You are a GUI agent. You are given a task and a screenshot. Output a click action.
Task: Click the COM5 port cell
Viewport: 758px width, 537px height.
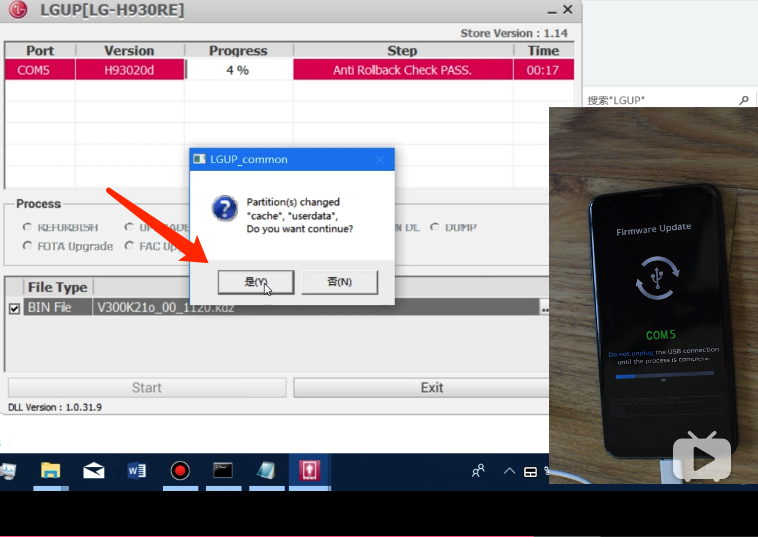(x=40, y=70)
